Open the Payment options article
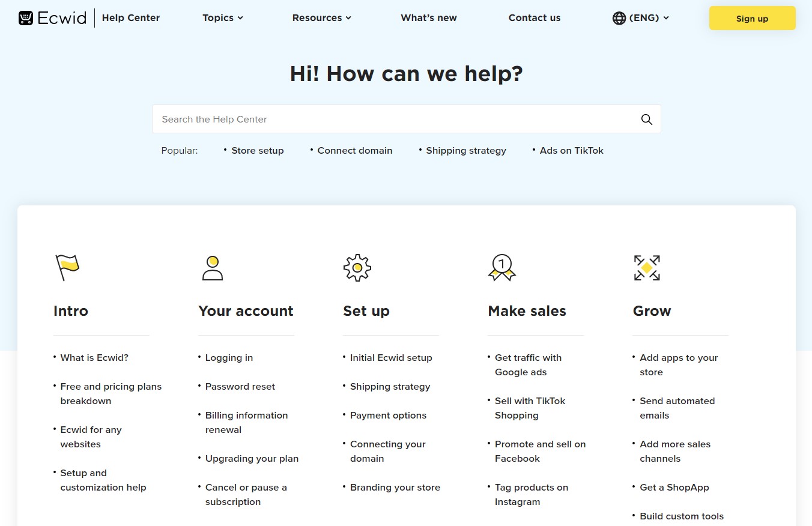The width and height of the screenshot is (812, 526). point(388,416)
